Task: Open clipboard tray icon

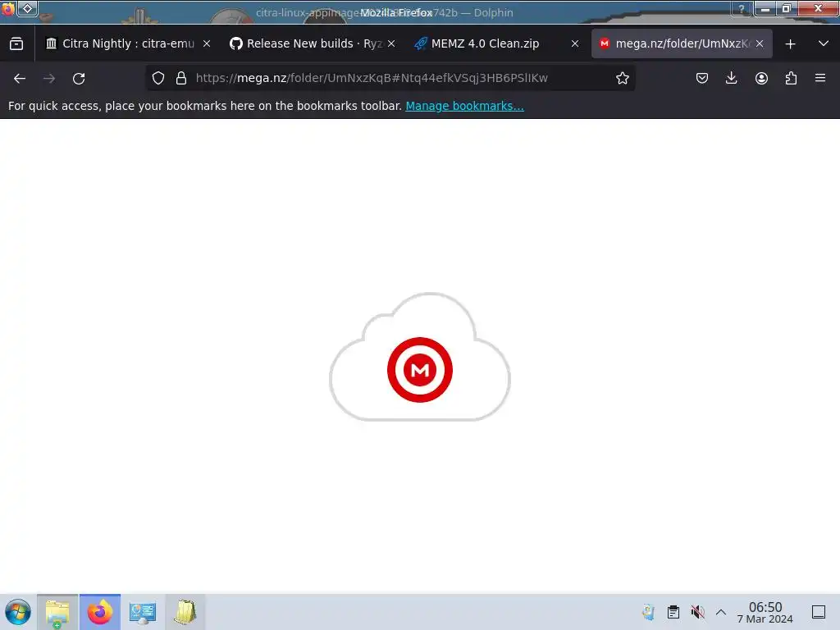Action: click(x=673, y=612)
